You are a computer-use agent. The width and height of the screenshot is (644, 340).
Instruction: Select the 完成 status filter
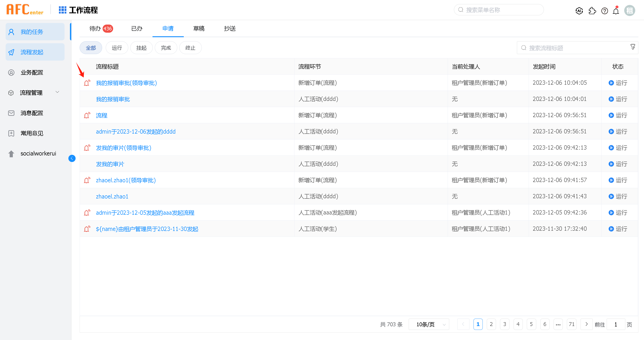[166, 48]
